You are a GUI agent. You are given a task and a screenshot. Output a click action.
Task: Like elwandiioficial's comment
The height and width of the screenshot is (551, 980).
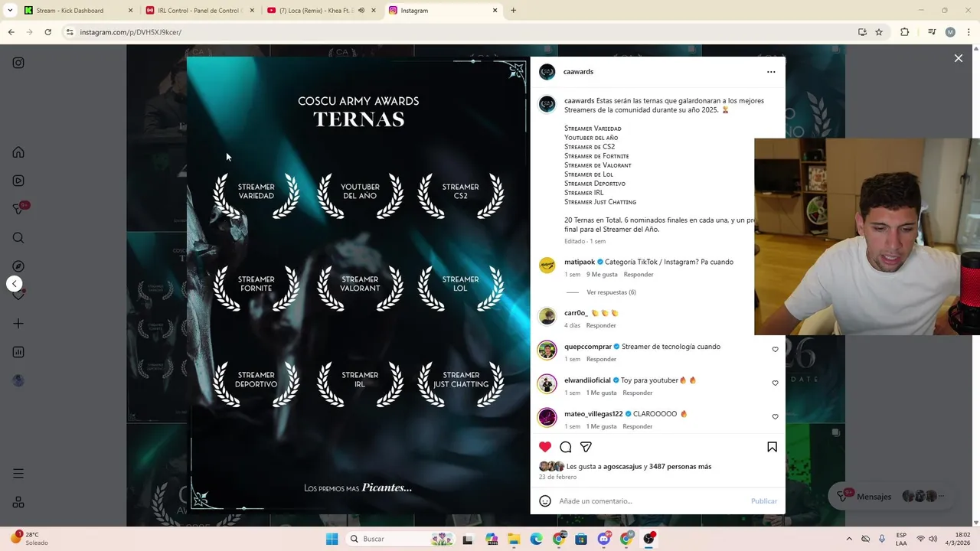[x=775, y=383]
